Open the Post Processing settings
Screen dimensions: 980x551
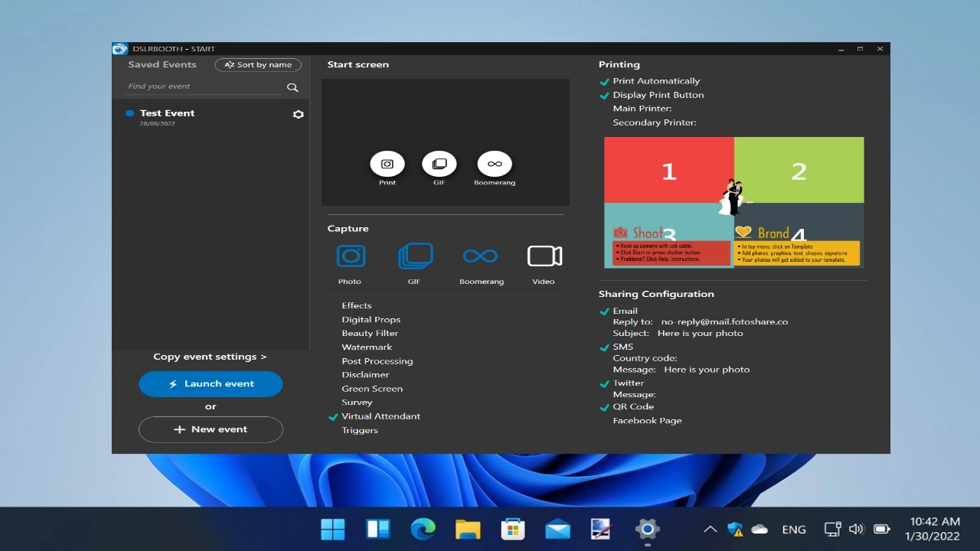coord(377,361)
